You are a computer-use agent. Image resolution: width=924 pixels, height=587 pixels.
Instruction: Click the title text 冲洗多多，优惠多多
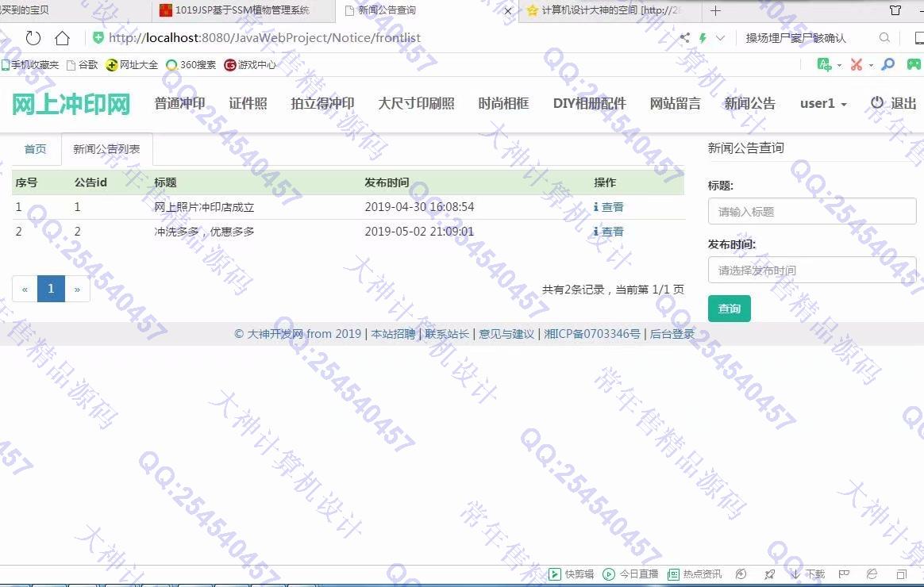pos(204,232)
